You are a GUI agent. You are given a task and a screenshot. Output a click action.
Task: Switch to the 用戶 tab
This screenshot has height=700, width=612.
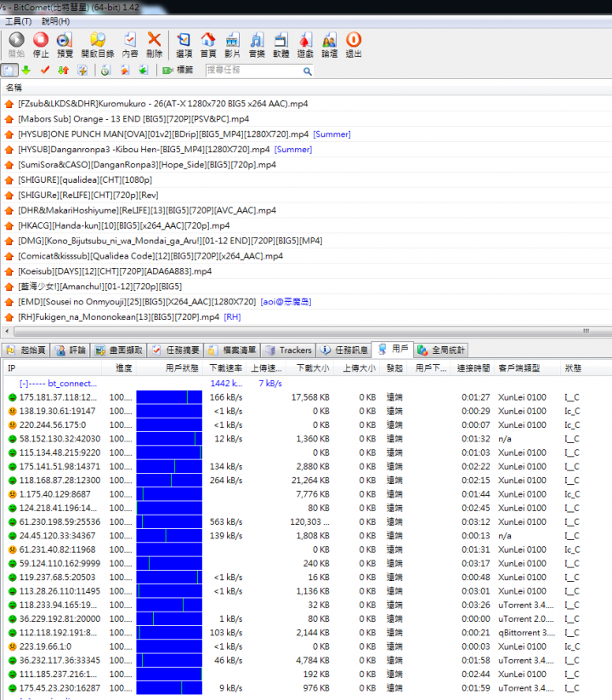click(x=393, y=349)
